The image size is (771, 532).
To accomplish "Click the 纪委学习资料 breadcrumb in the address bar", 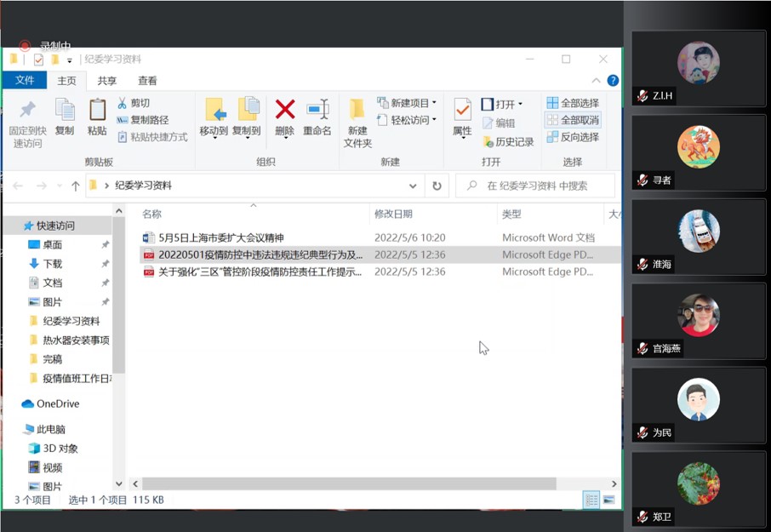I will click(143, 186).
